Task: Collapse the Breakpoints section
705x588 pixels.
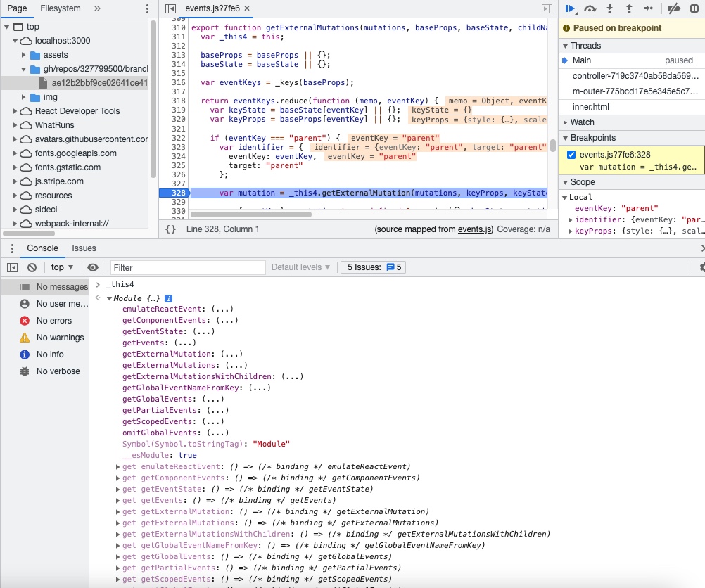Action: click(565, 138)
